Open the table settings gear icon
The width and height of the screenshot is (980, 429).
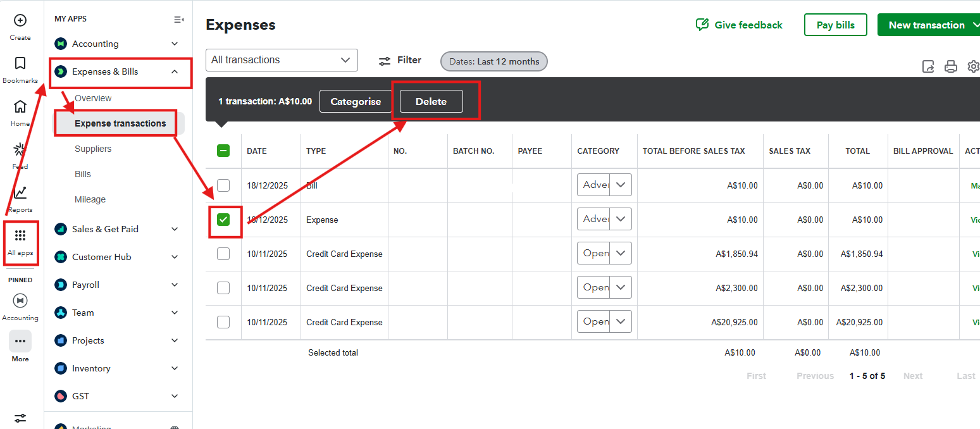click(x=974, y=66)
